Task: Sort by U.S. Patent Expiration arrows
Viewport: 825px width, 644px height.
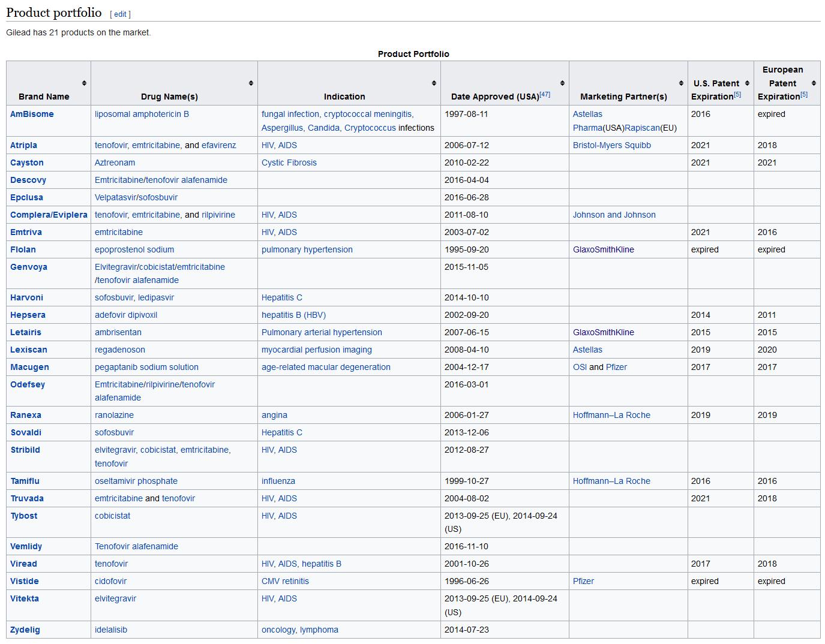Action: tap(747, 83)
